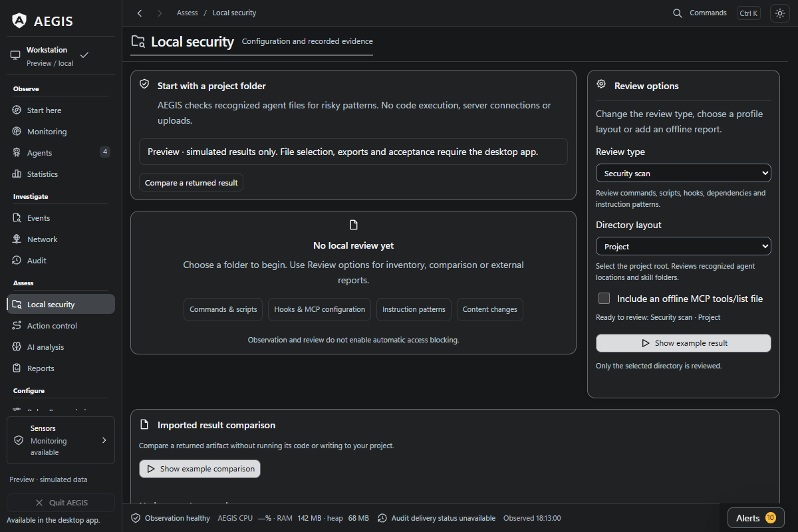Click the AEGIS CPU RAM status text
Viewport: 798px width, 532px height.
(x=295, y=518)
